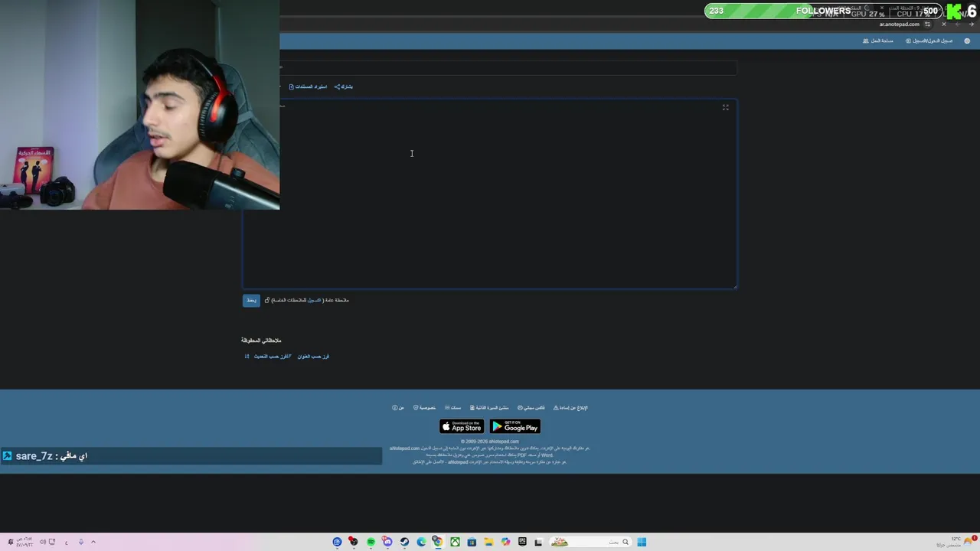The width and height of the screenshot is (980, 551).
Task: Open Copilot icon on taskbar
Action: point(505,542)
